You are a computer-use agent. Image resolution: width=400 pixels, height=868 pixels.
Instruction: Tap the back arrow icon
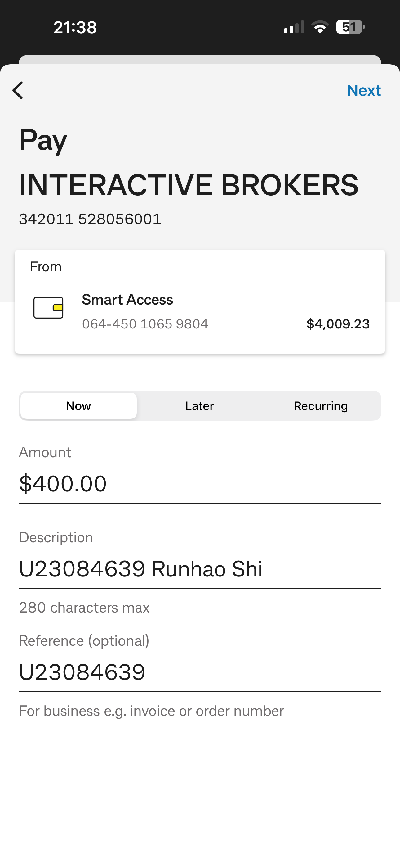coord(18,90)
